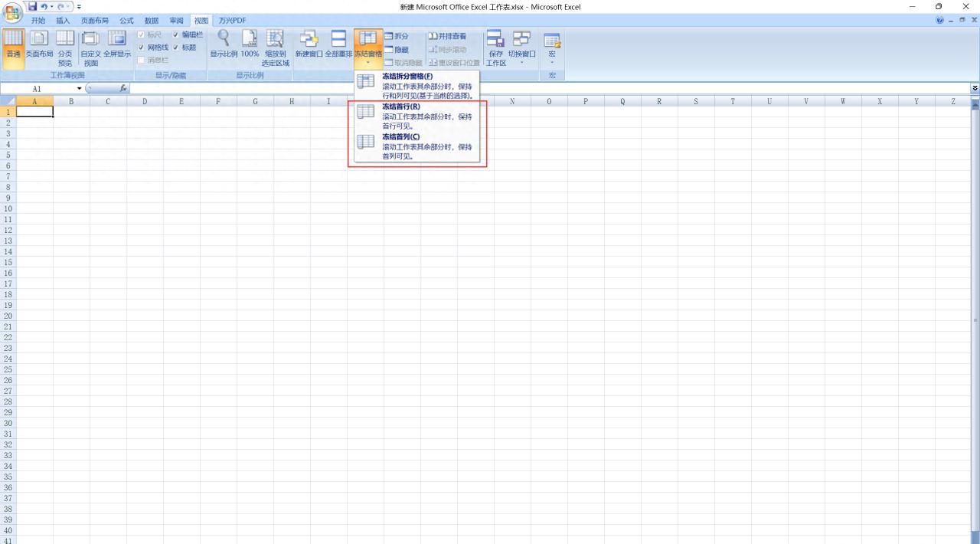Screen dimensions: 980x544
Task: Choose 冻结首列(C) menu item
Action: point(417,146)
